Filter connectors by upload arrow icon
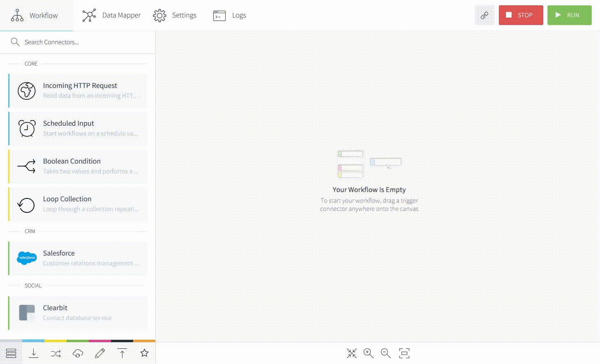 [x=122, y=353]
